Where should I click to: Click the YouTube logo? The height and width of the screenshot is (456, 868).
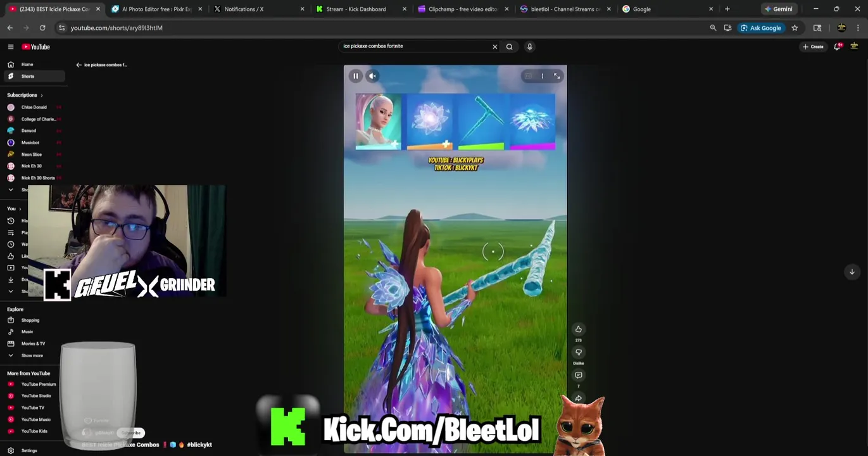coord(36,47)
